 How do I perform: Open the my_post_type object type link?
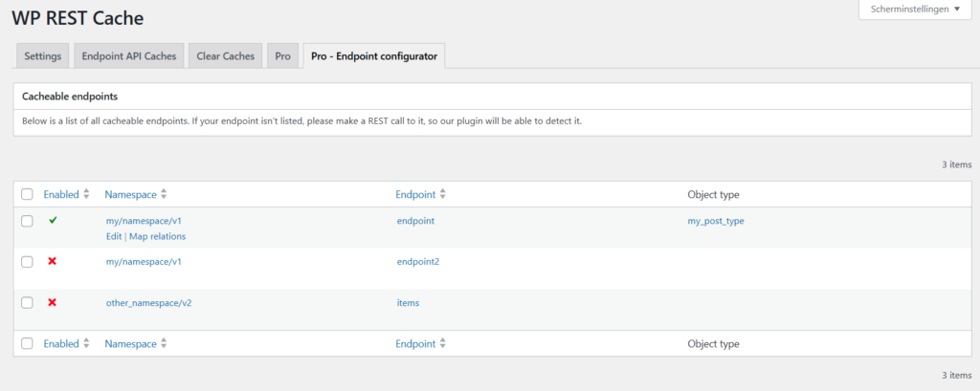click(716, 221)
